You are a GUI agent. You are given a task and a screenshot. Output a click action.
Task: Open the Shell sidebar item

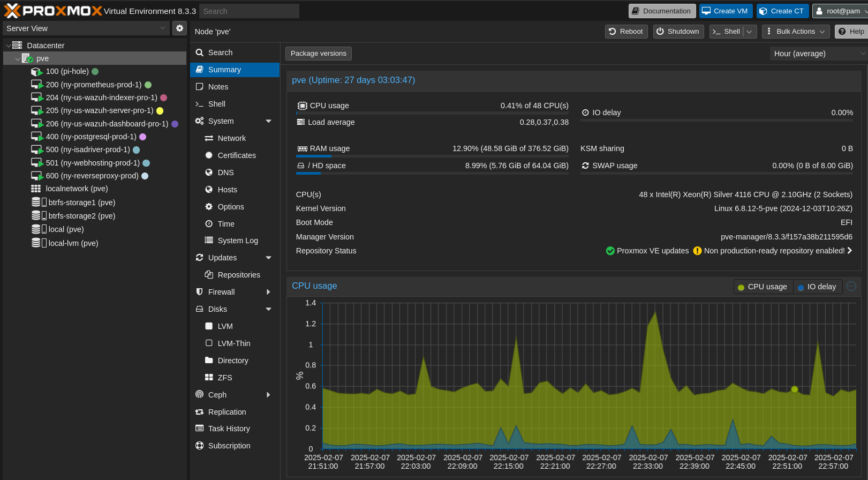pos(235,104)
